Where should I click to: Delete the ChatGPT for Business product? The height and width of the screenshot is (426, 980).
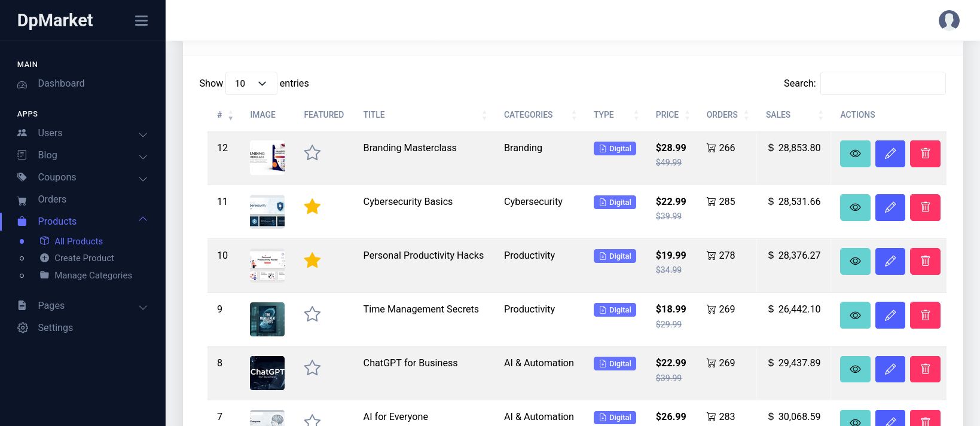tap(924, 369)
